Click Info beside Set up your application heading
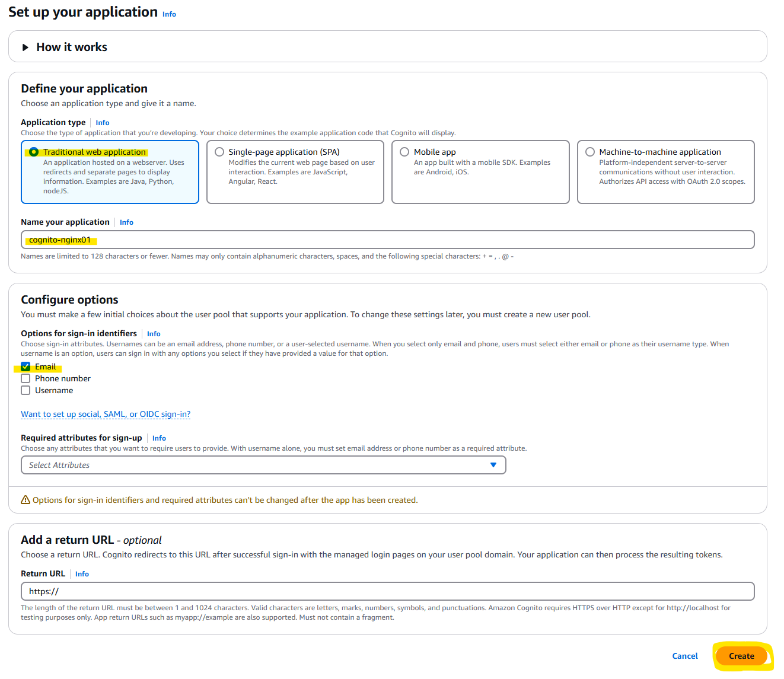The image size is (784, 679). click(169, 14)
